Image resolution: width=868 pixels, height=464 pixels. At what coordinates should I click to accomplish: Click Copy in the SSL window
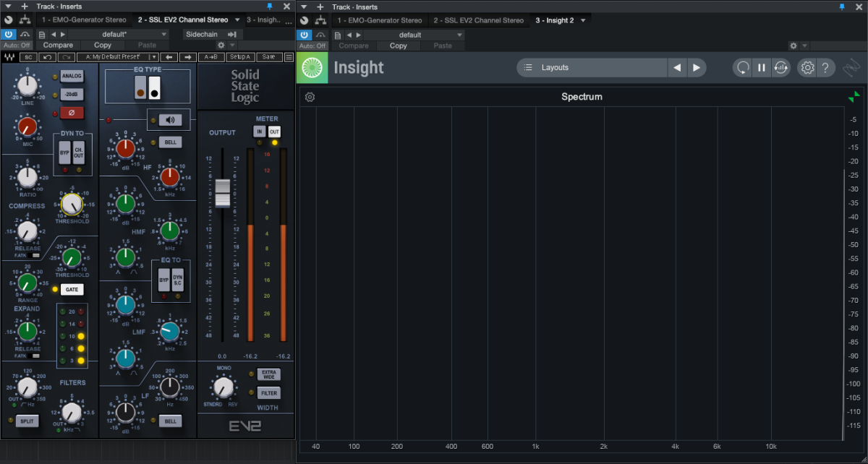[103, 45]
